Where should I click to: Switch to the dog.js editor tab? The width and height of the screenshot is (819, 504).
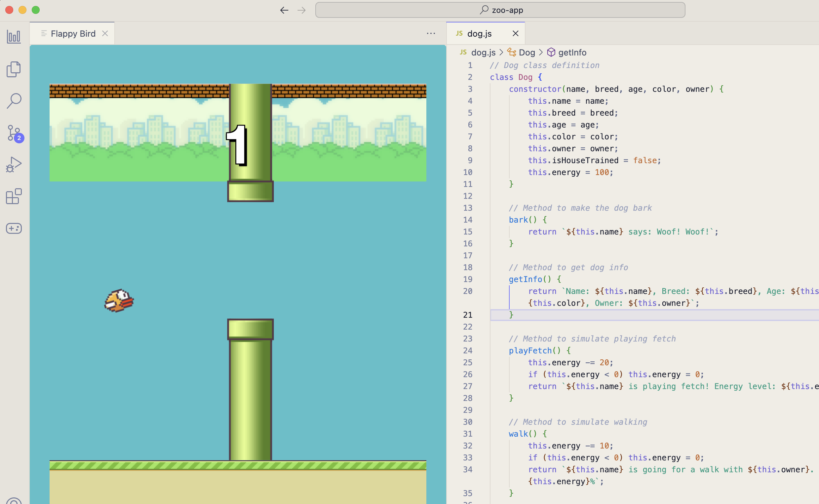pyautogui.click(x=479, y=33)
